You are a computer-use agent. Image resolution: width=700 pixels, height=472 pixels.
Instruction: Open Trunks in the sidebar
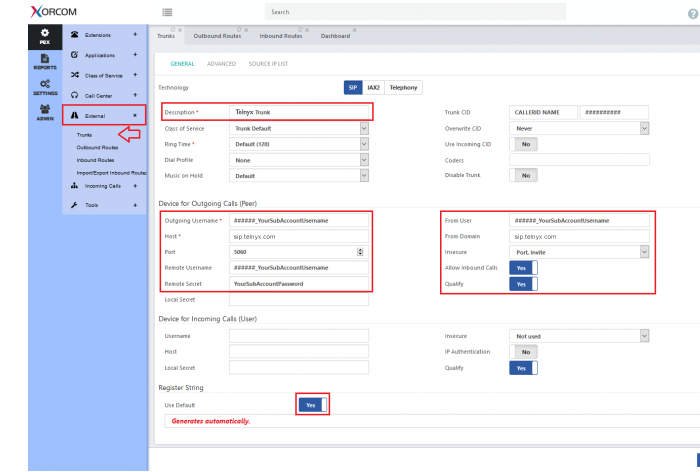click(84, 135)
